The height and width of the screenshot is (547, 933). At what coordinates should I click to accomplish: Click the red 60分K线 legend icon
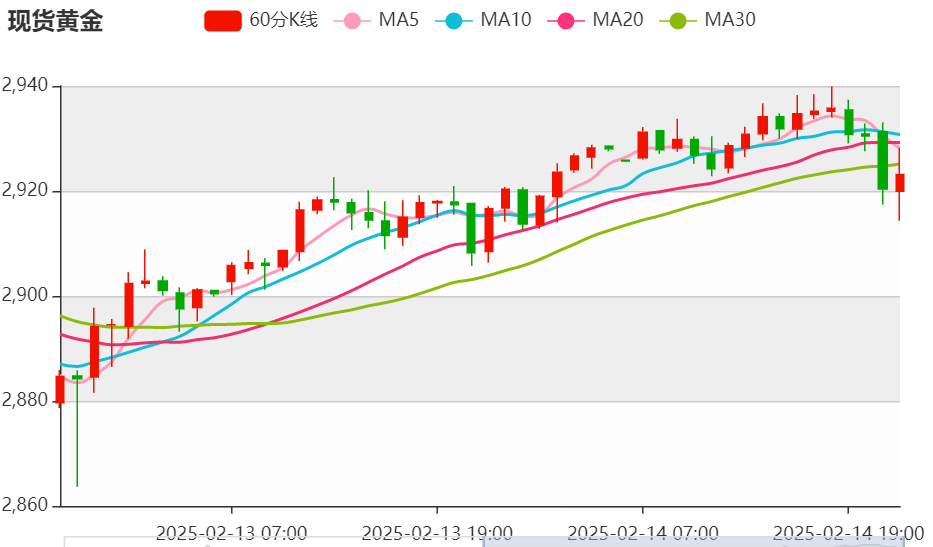(223, 20)
